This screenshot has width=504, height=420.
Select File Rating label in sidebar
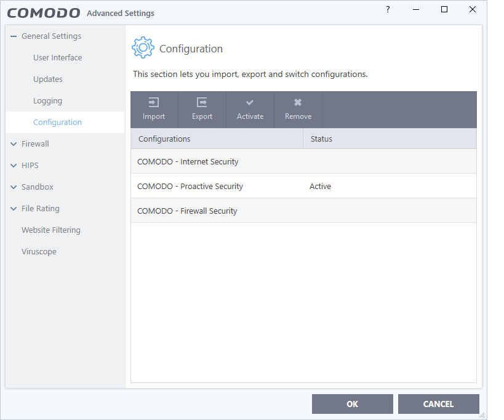[41, 208]
